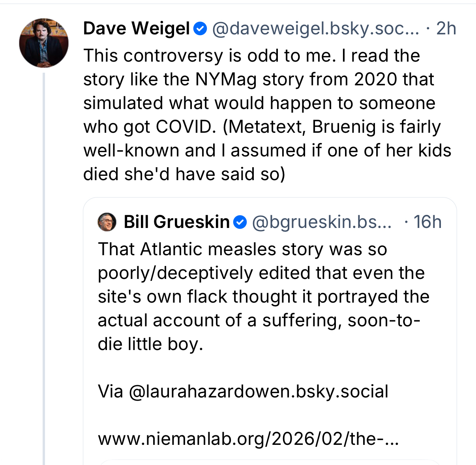
Task: Open the post via the 2h timestamp
Action: click(446, 29)
